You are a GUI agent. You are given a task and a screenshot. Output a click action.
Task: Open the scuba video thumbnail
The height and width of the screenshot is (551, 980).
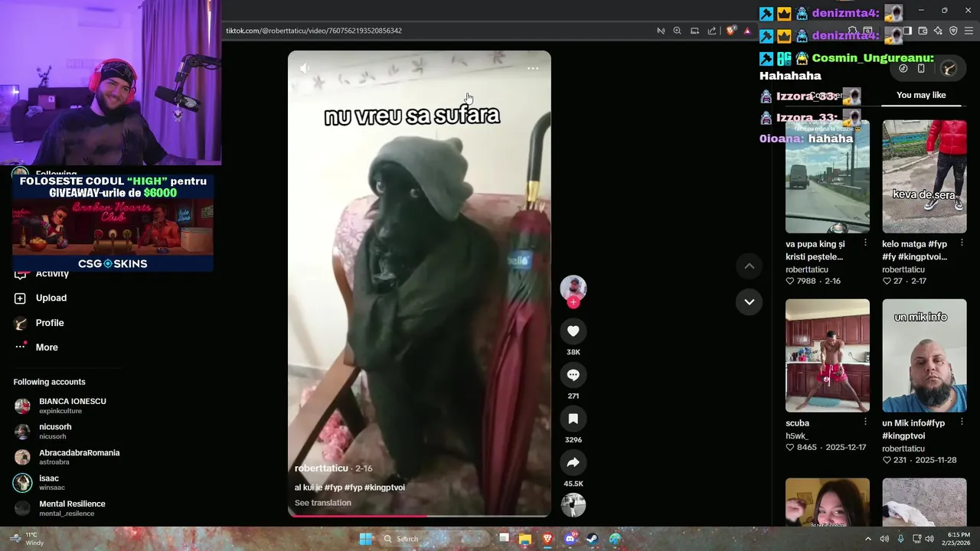coord(828,355)
